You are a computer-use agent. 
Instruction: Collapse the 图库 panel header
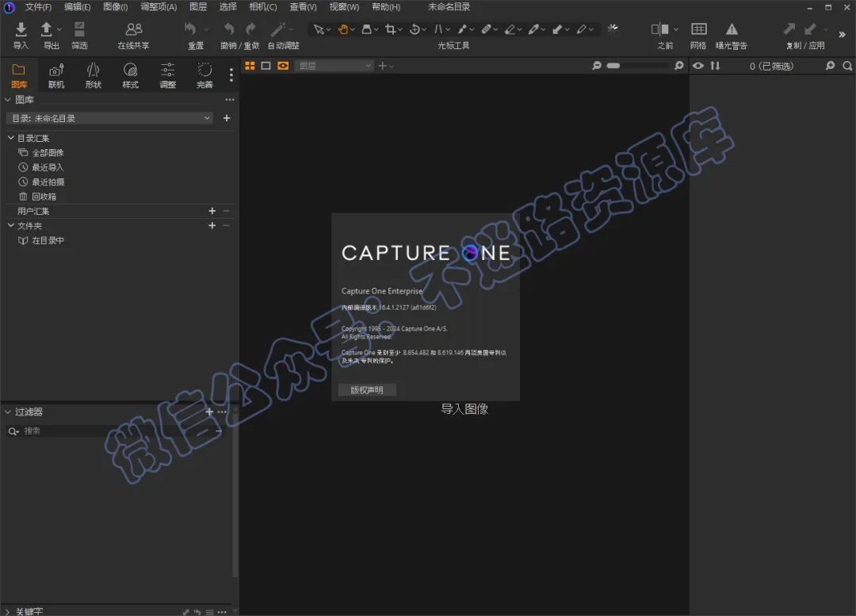point(8,99)
